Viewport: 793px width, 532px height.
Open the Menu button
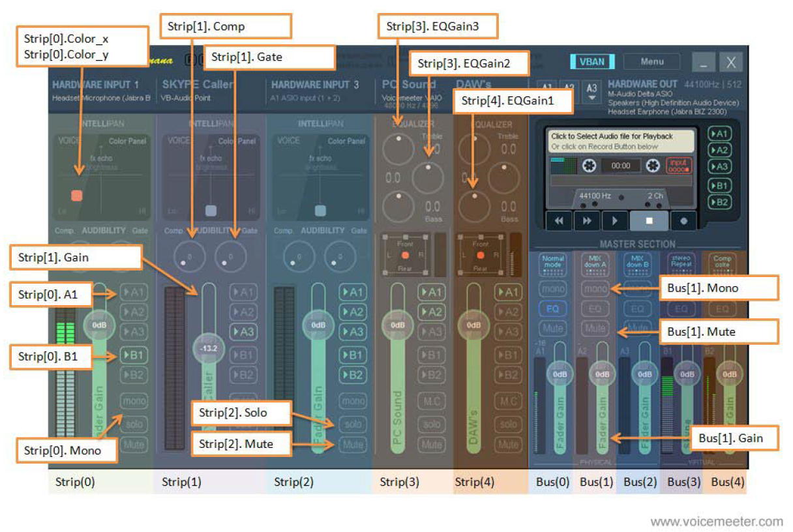(651, 62)
